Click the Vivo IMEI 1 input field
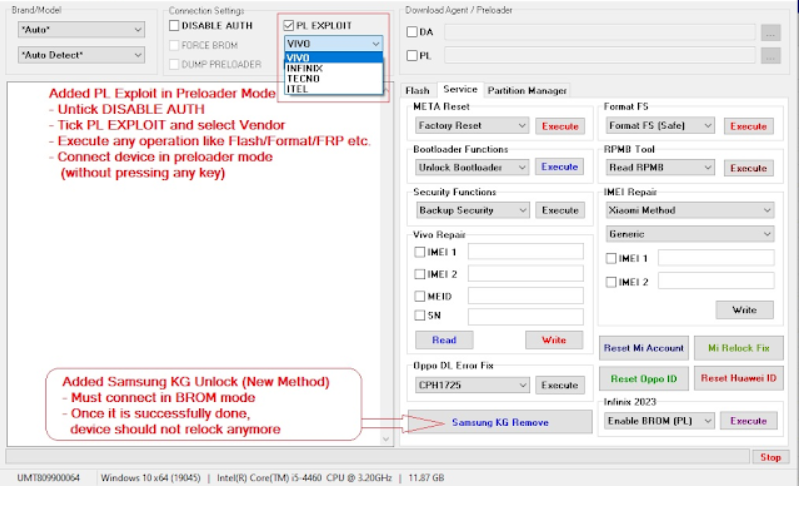The width and height of the screenshot is (801, 506). (x=526, y=252)
